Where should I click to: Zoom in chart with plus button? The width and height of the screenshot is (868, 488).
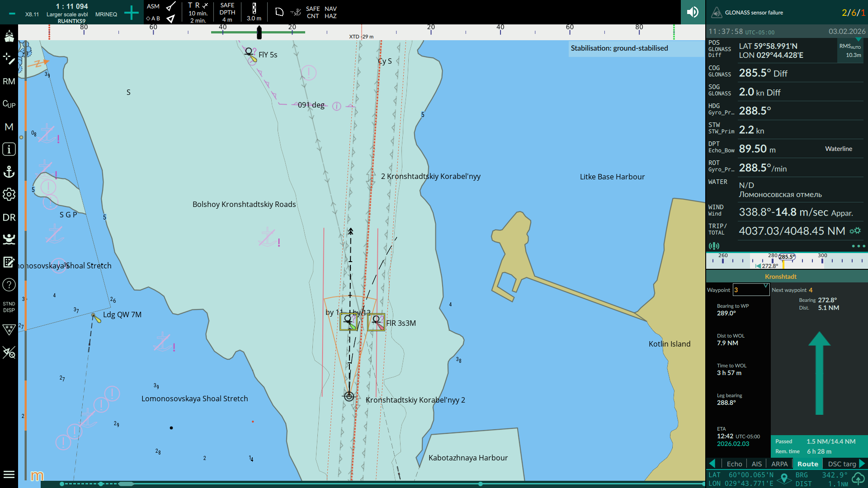(131, 13)
